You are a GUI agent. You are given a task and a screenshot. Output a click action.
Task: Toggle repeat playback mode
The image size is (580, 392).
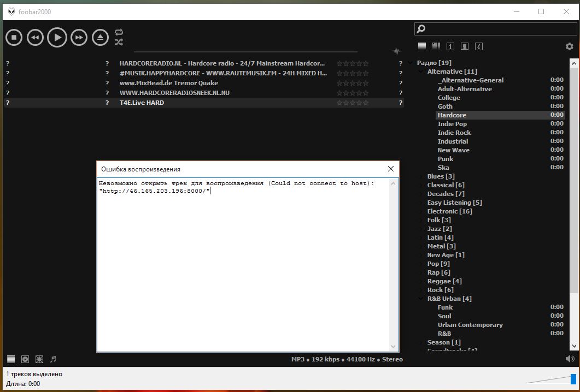[x=119, y=32]
